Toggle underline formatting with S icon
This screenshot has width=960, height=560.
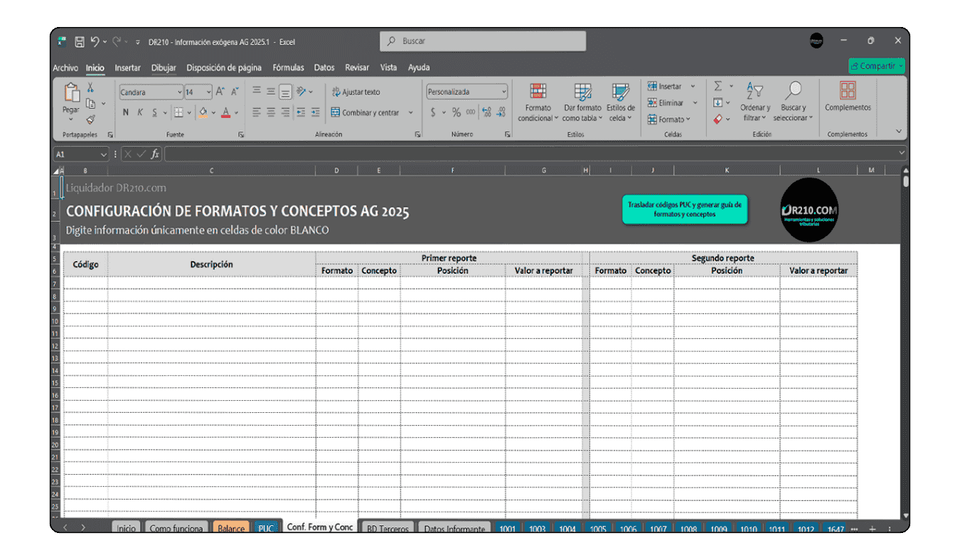[x=154, y=112]
